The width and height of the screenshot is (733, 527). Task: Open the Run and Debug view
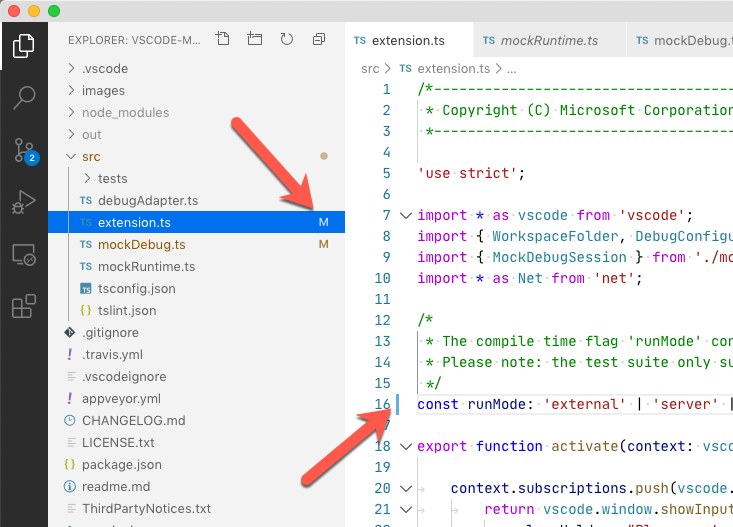point(23,202)
